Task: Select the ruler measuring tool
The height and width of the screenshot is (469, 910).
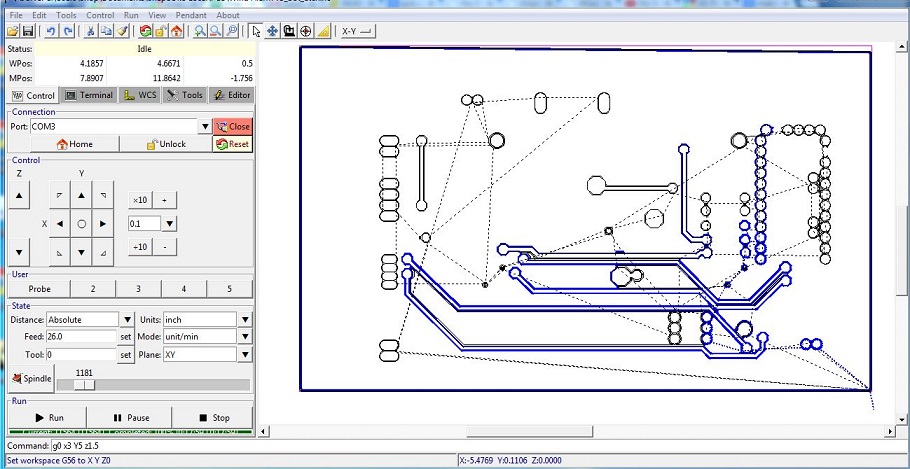Action: 323,31
